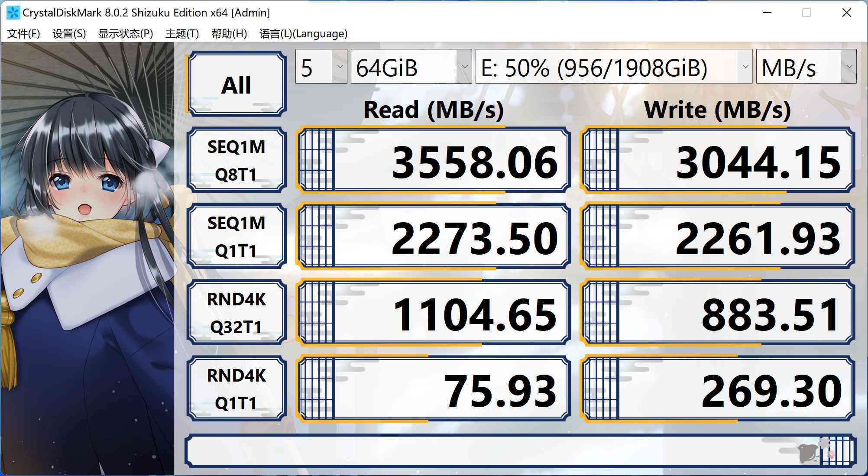Select the 3558.06 read result
Viewport: 868px width, 476px height.
pos(433,160)
